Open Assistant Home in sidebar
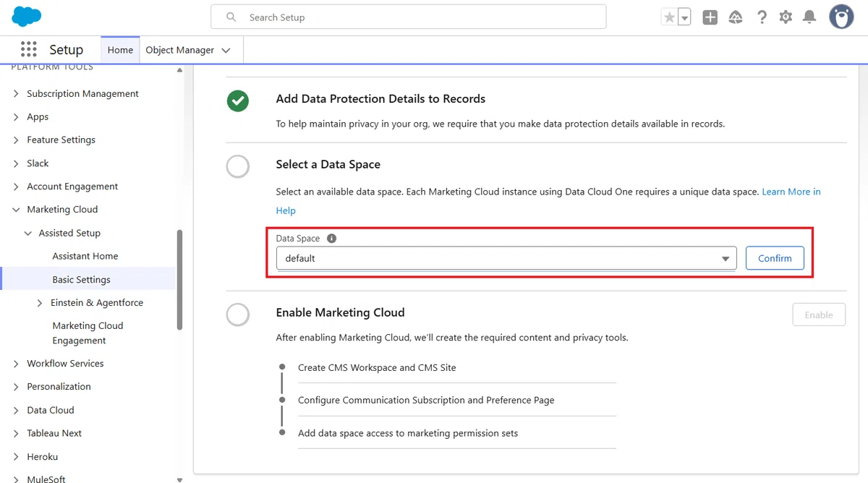The image size is (868, 483). pyautogui.click(x=85, y=256)
